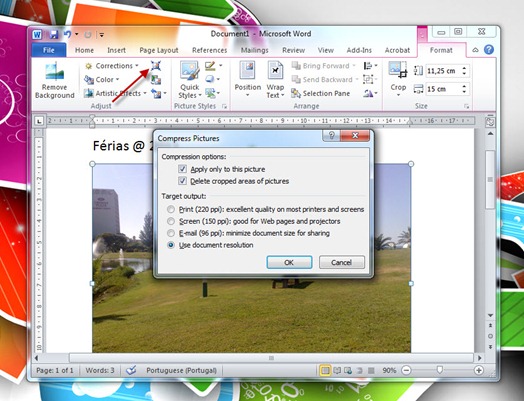Image resolution: width=524 pixels, height=401 pixels.
Task: Expand the Corrections dropdown
Action: point(112,66)
